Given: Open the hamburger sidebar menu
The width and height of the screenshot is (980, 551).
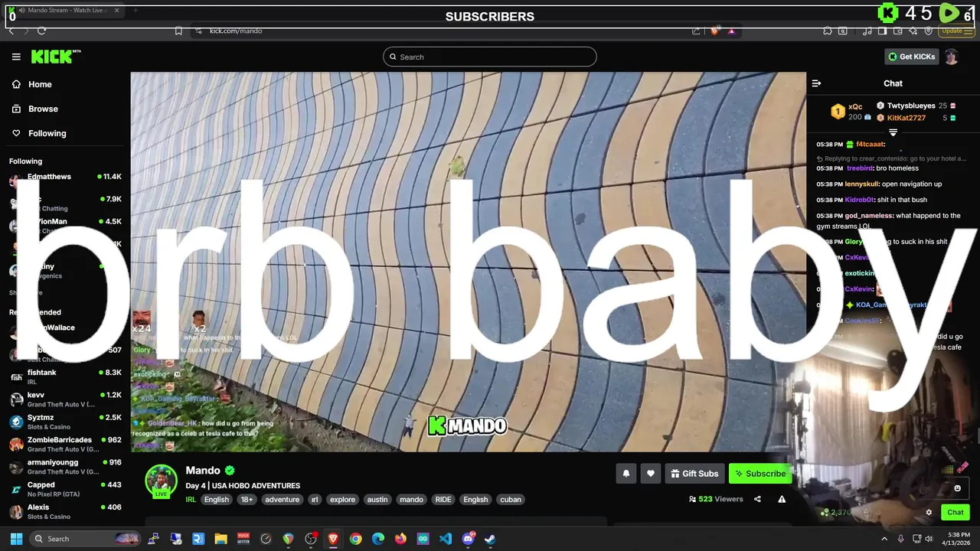Looking at the screenshot, I should pos(16,57).
